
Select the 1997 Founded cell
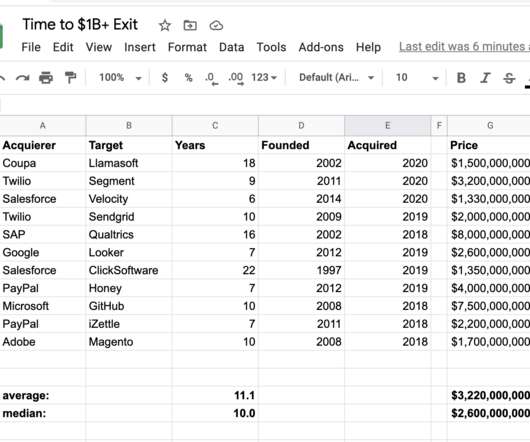pyautogui.click(x=301, y=270)
